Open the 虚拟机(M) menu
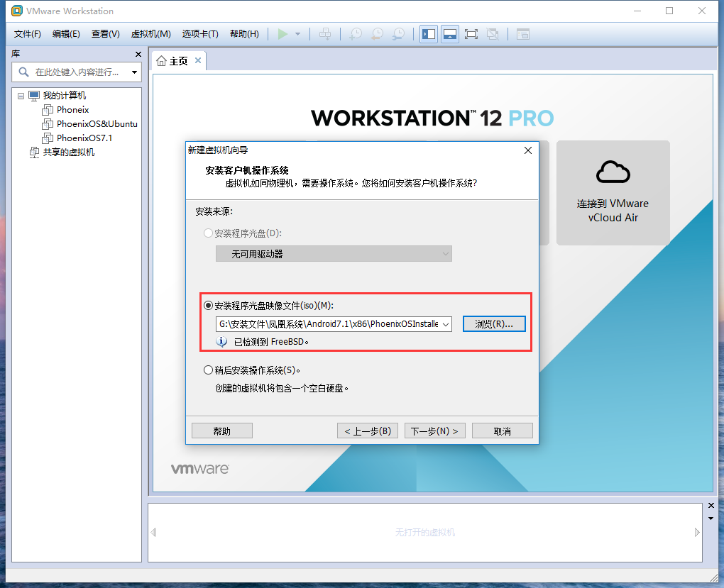 tap(151, 34)
